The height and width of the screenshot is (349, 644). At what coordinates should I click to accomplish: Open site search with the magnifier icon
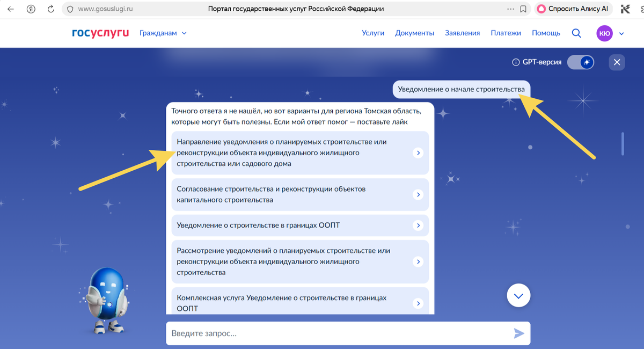point(576,33)
